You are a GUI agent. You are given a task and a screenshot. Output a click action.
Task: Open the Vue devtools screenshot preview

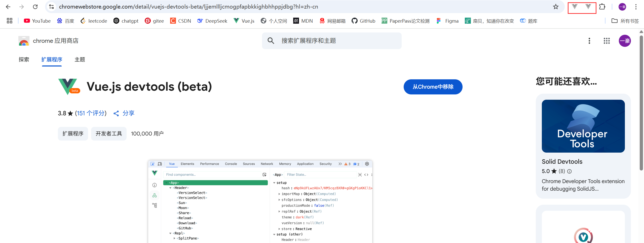(260, 201)
